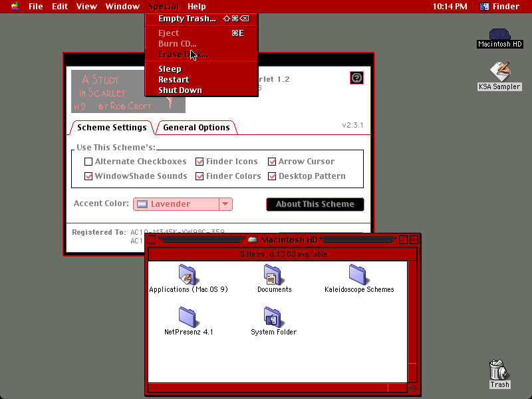The height and width of the screenshot is (399, 532).
Task: Click the v2.3.1 version label
Action: click(352, 125)
